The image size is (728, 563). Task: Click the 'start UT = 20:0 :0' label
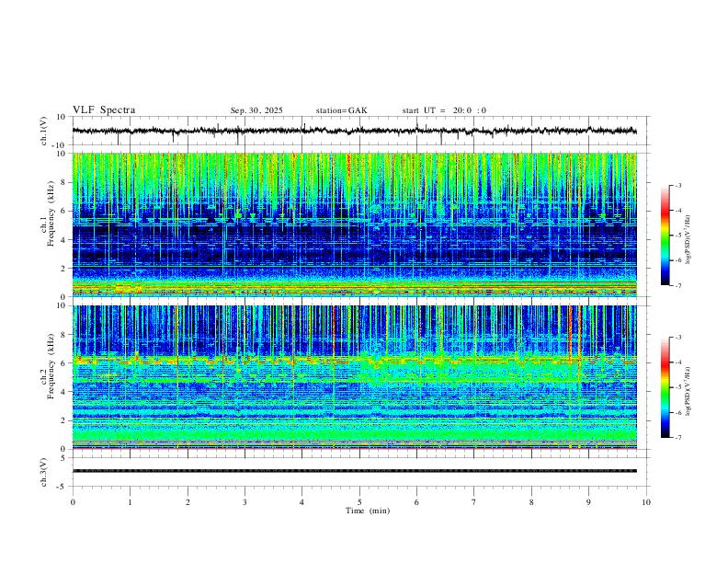[x=444, y=110]
